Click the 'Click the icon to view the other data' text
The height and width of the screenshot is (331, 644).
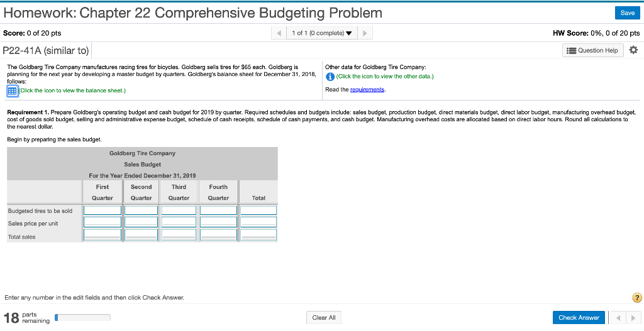tap(385, 76)
